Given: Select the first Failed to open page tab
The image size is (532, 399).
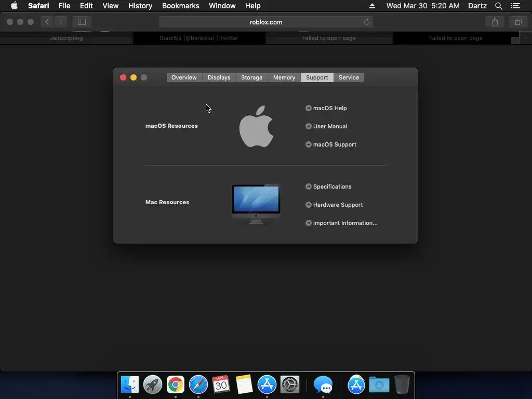Looking at the screenshot, I should (x=329, y=38).
